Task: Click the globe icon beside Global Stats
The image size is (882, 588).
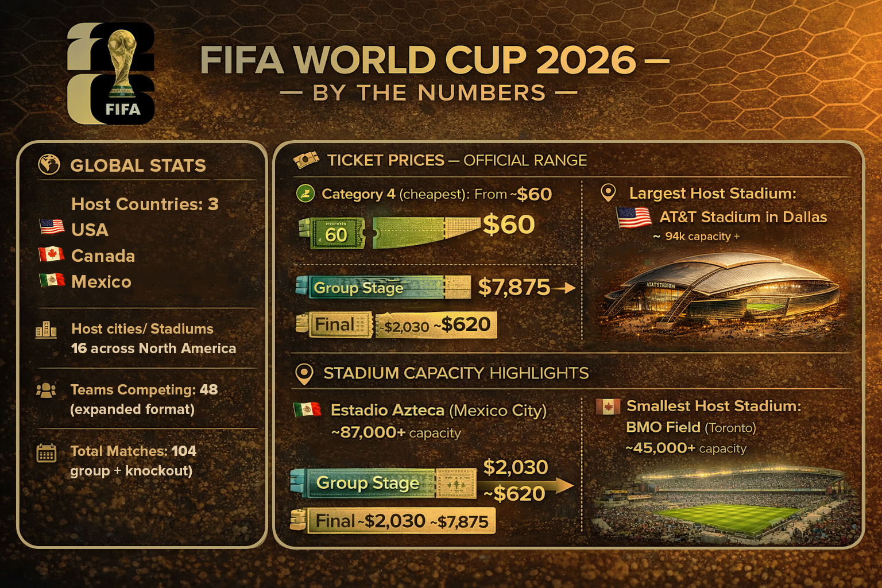Action: tap(49, 165)
